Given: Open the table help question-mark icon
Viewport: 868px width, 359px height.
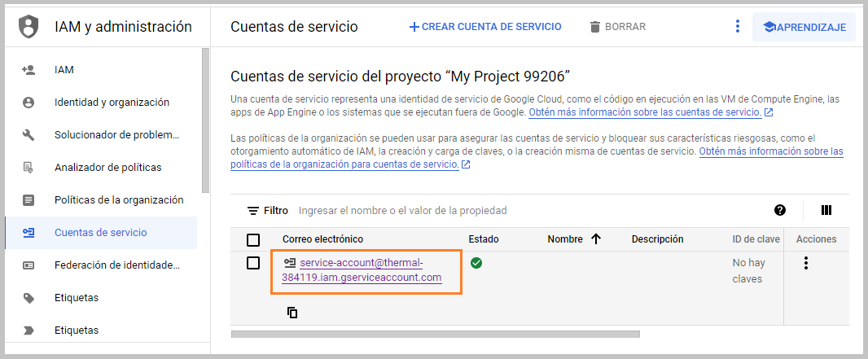Looking at the screenshot, I should click(780, 210).
